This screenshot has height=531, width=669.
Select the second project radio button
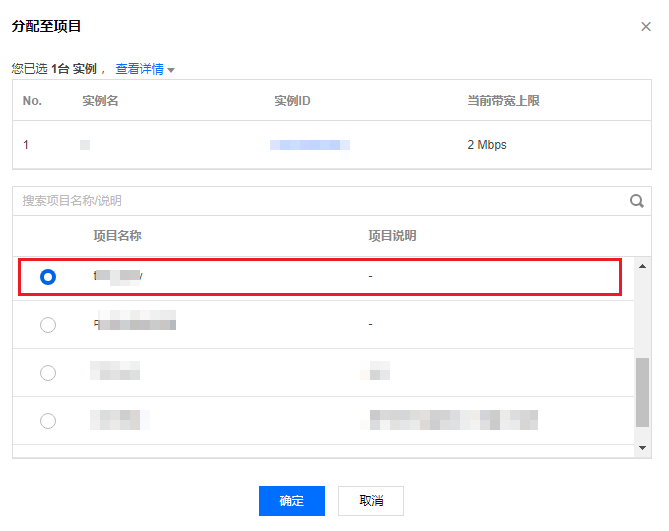(x=48, y=325)
